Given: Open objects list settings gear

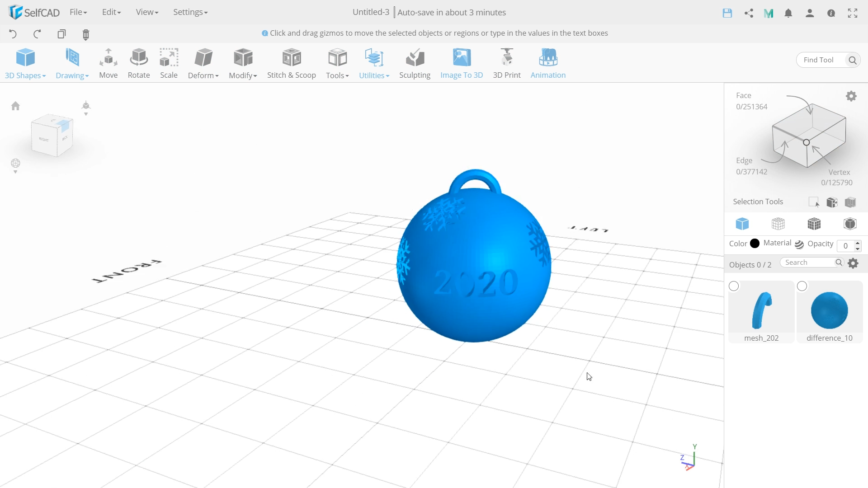Looking at the screenshot, I should (853, 263).
